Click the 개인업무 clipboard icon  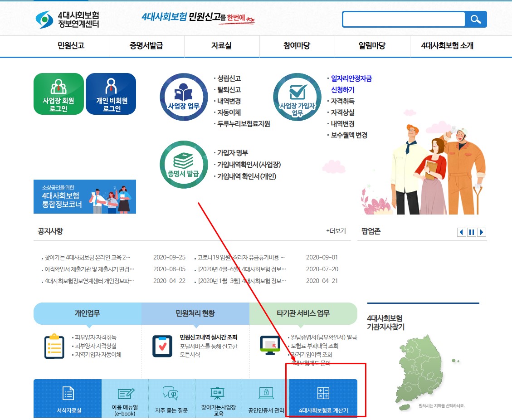(54, 346)
